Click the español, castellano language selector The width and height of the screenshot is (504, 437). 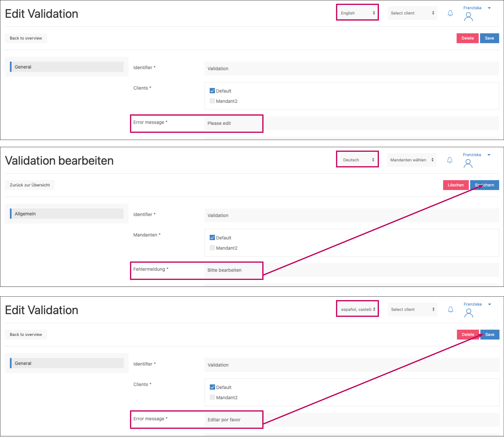(x=357, y=310)
